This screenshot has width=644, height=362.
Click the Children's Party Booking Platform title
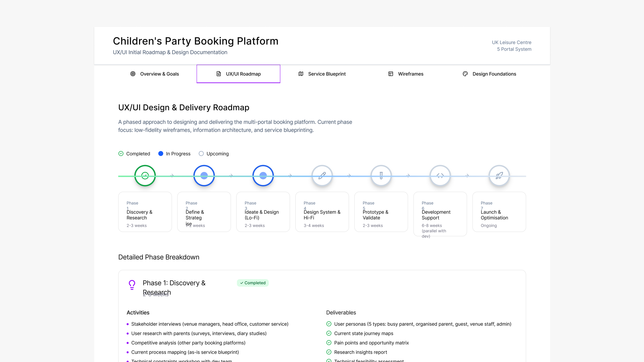pyautogui.click(x=196, y=41)
